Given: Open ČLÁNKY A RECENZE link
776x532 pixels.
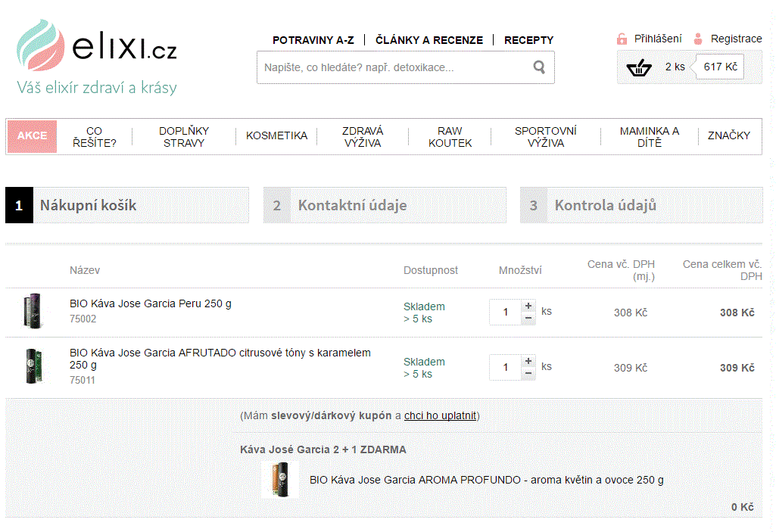Looking at the screenshot, I should (429, 40).
